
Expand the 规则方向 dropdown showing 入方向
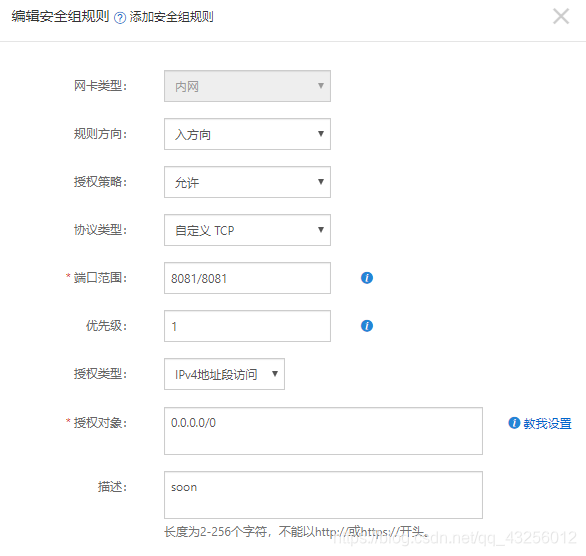[247, 134]
